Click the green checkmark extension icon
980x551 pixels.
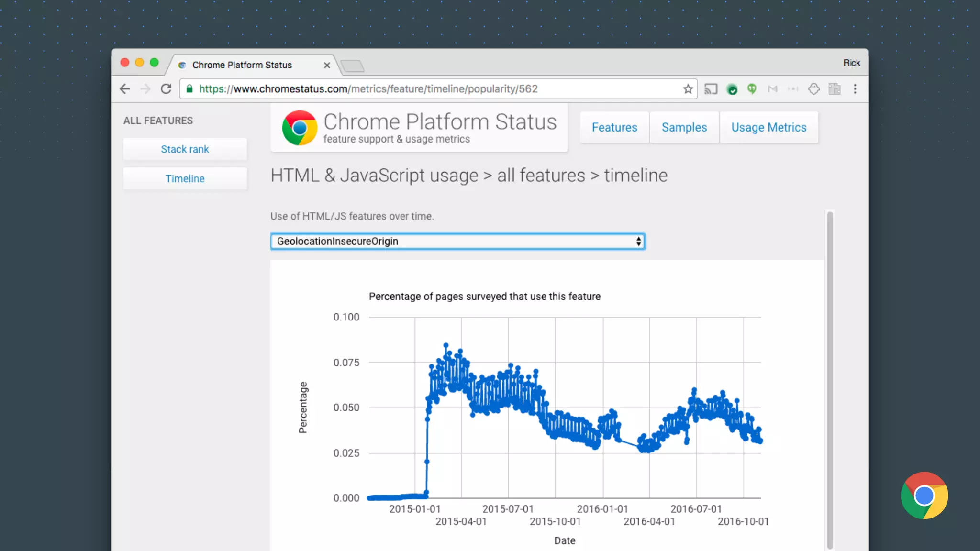click(x=732, y=89)
